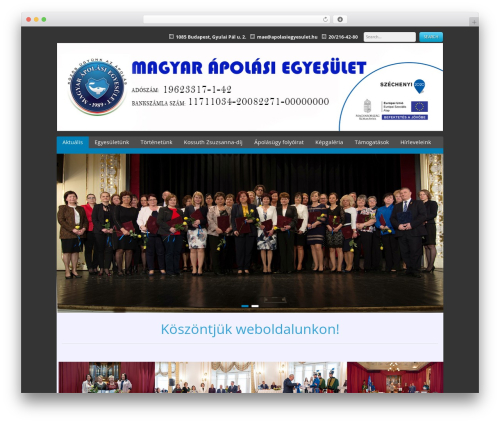Click the European Union flag logo
500x423 pixels.
[x=419, y=107]
